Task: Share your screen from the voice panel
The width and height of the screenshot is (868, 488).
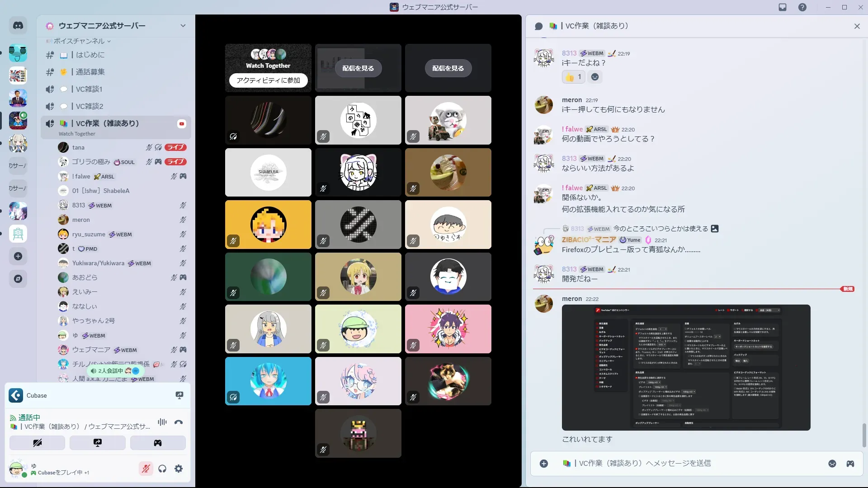Action: click(98, 443)
